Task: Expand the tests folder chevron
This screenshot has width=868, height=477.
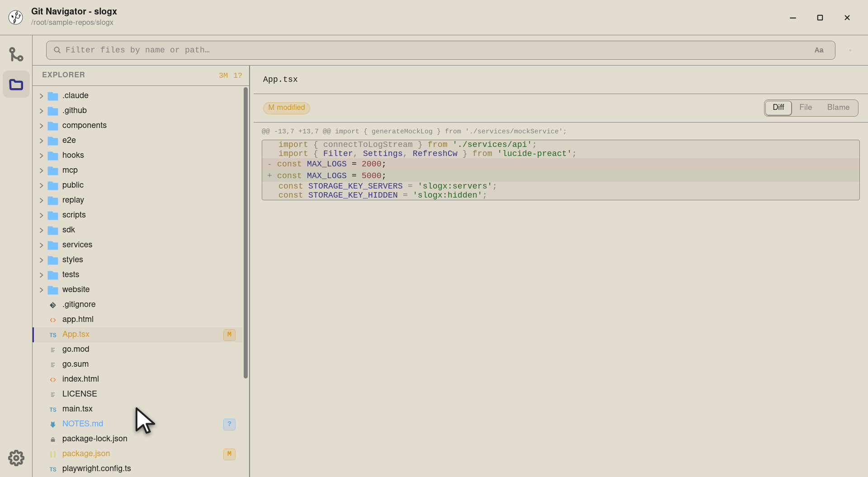Action: click(41, 275)
